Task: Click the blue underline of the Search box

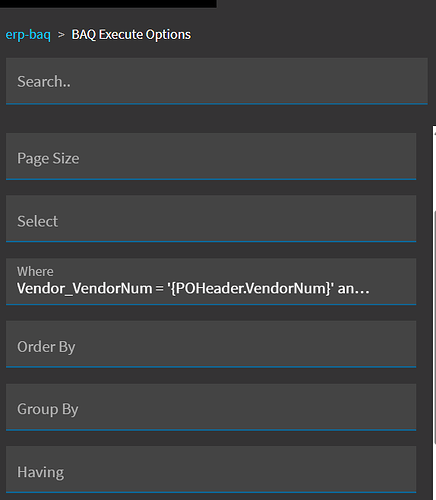Action: pyautogui.click(x=217, y=104)
